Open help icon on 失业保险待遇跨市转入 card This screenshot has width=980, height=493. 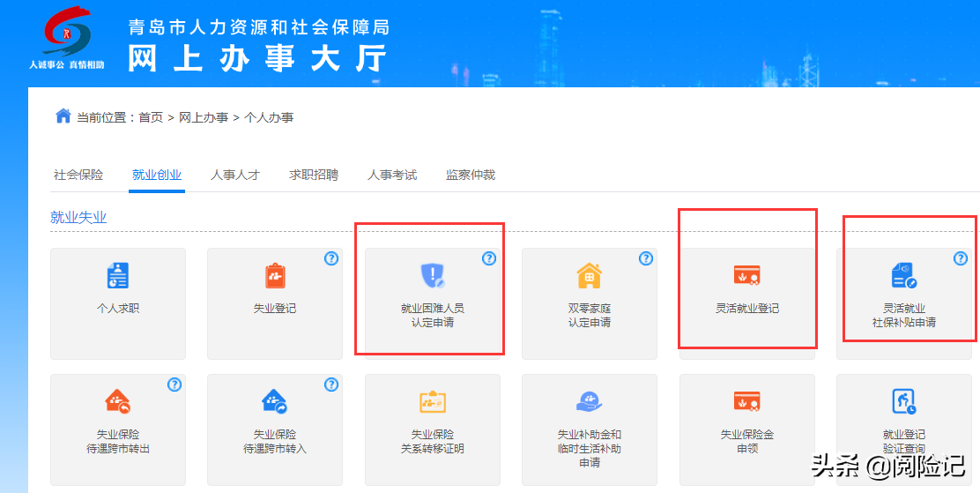click(x=331, y=385)
